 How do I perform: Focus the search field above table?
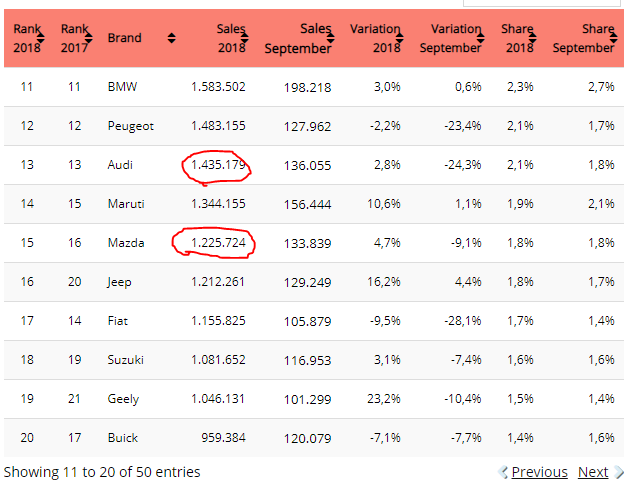coord(542,3)
